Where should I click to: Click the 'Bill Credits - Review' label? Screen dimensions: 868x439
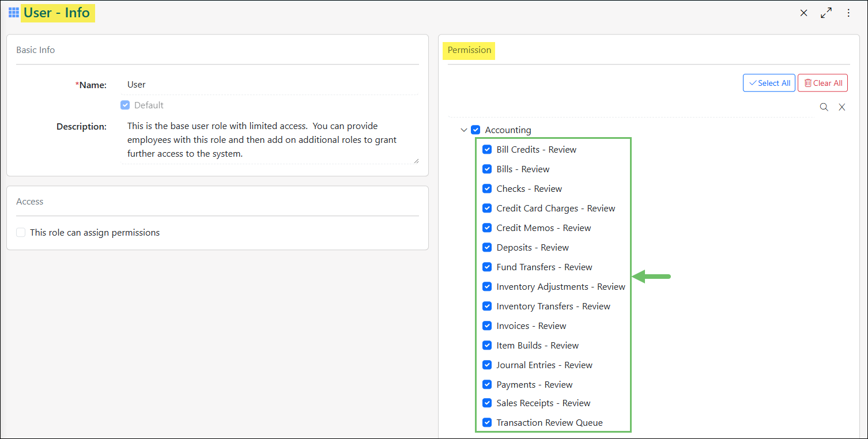(537, 150)
